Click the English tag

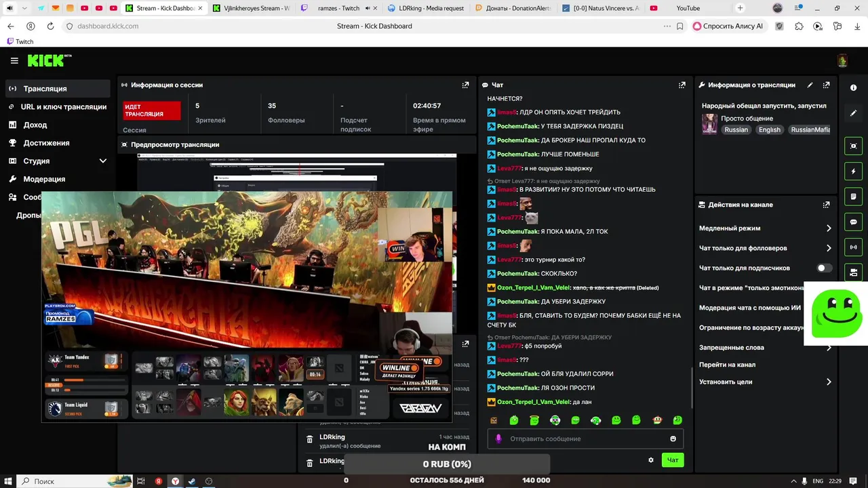[769, 129]
